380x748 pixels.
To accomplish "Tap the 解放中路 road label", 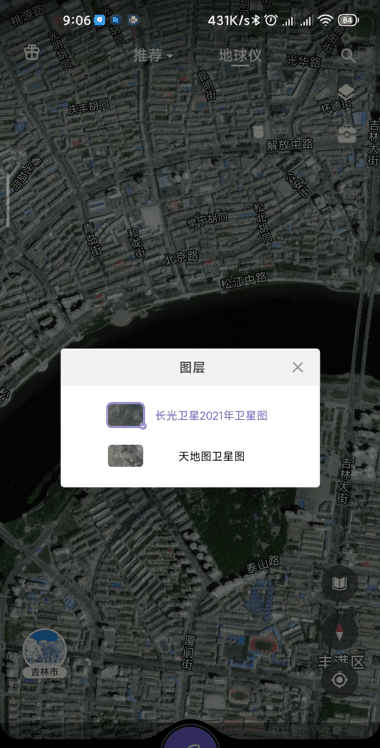I will (x=289, y=144).
